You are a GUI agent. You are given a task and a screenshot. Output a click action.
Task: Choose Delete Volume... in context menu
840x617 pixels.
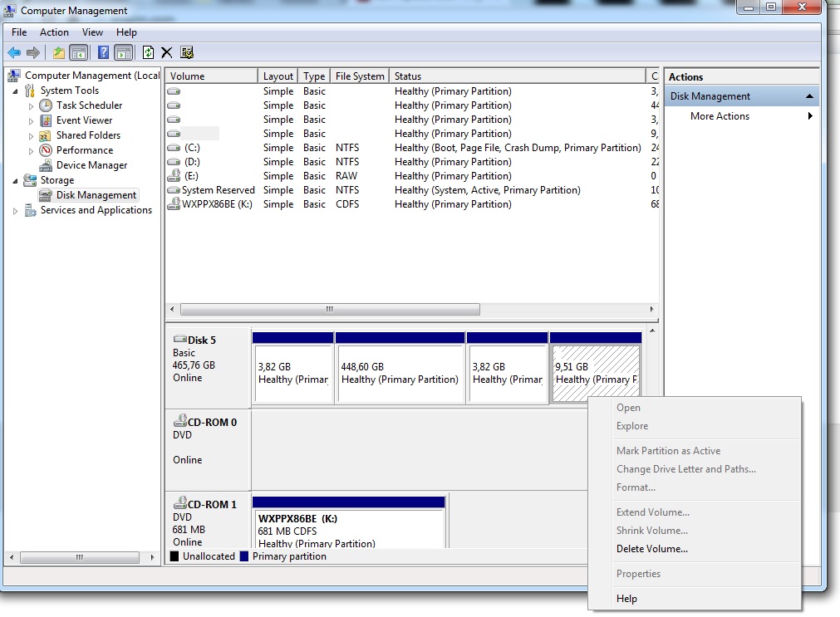[652, 549]
